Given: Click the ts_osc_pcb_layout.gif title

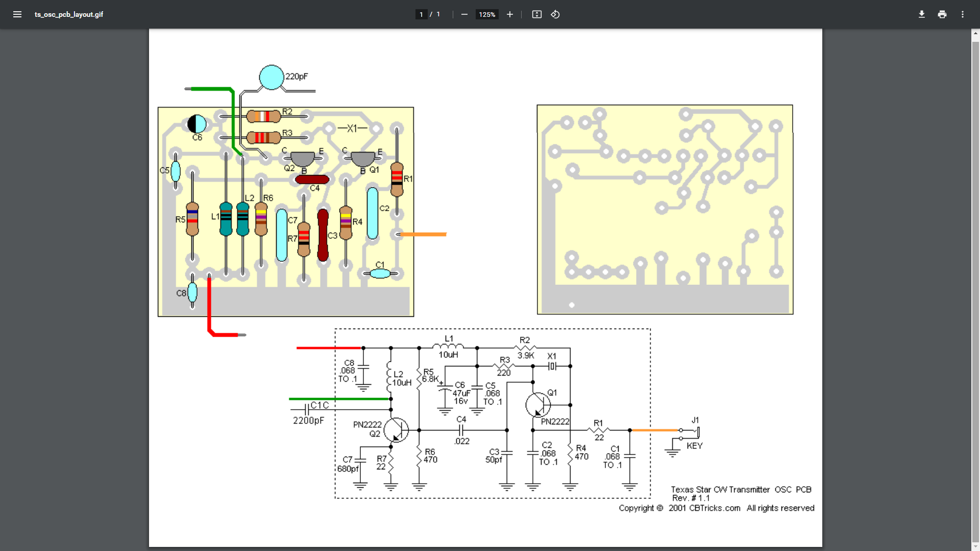Looking at the screenshot, I should pos(69,14).
